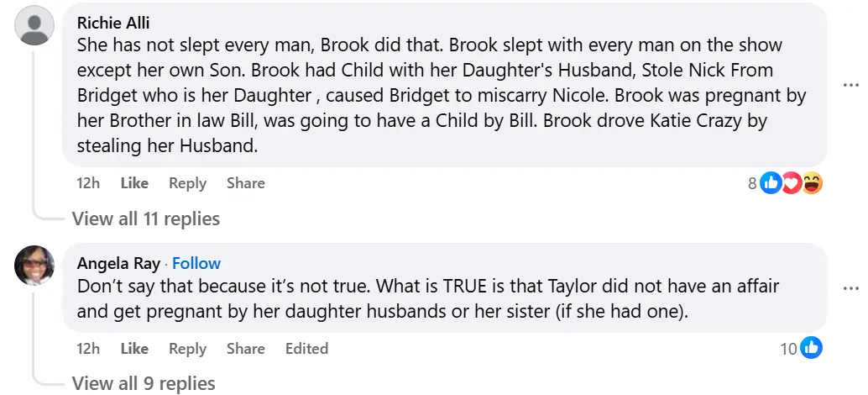Click the laughing Haha reaction emoji
The image size is (868, 395).
click(812, 183)
